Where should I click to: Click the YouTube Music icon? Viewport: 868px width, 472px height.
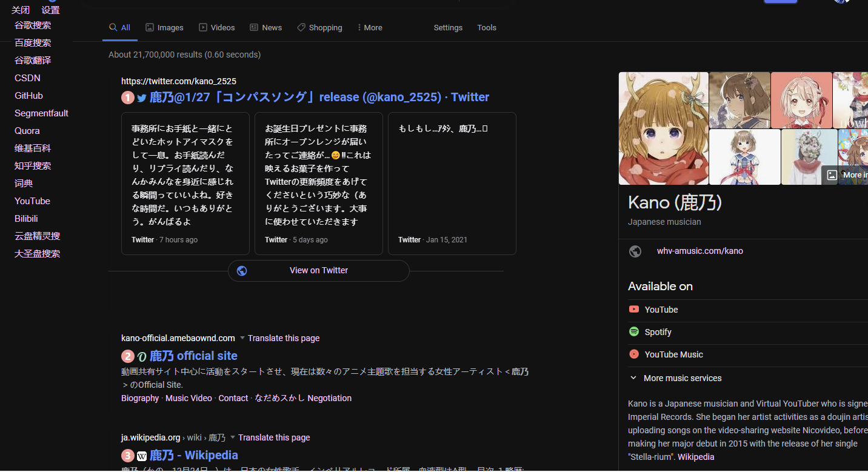tap(634, 354)
